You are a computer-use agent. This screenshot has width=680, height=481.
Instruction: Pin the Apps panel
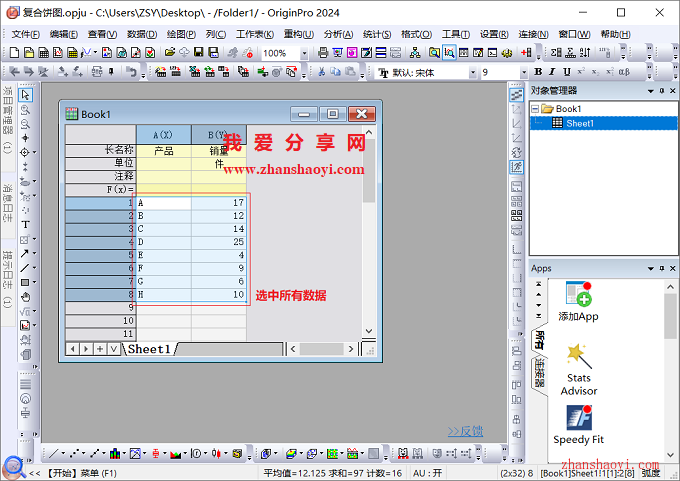pyautogui.click(x=662, y=268)
